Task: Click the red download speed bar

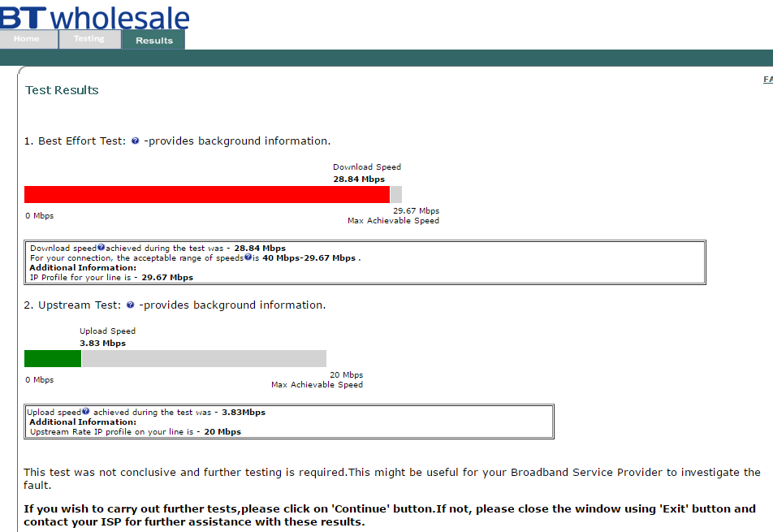Action: coord(207,194)
